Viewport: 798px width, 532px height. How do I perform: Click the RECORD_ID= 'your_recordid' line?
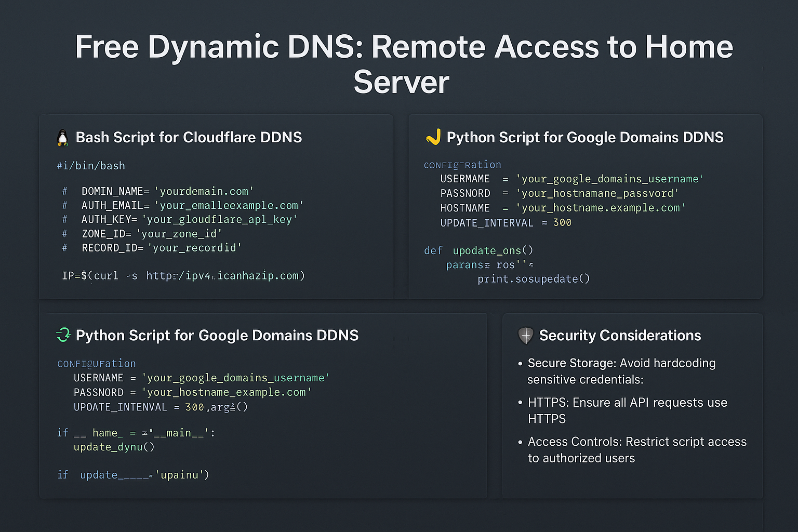point(152,248)
